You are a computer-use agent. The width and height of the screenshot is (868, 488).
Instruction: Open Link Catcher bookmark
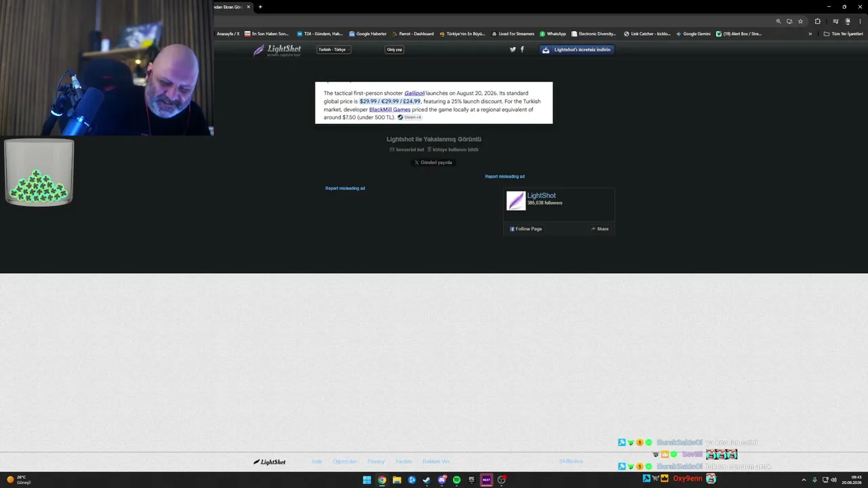(647, 34)
